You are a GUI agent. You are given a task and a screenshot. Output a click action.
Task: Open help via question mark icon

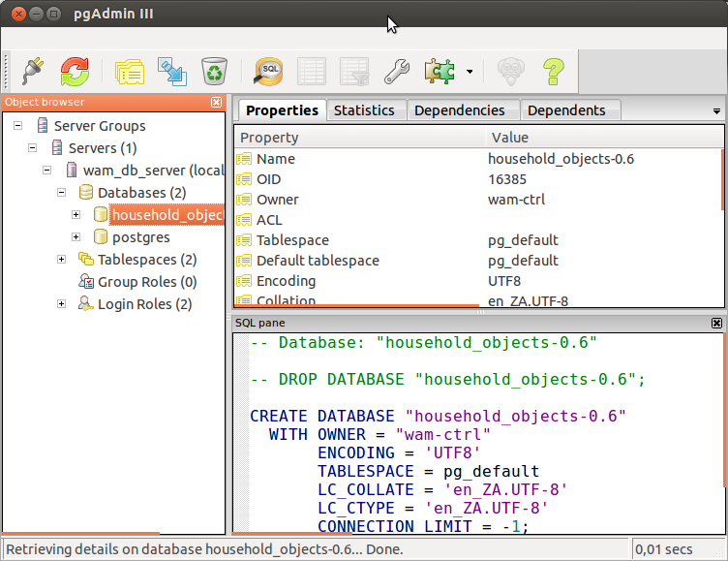[x=553, y=71]
